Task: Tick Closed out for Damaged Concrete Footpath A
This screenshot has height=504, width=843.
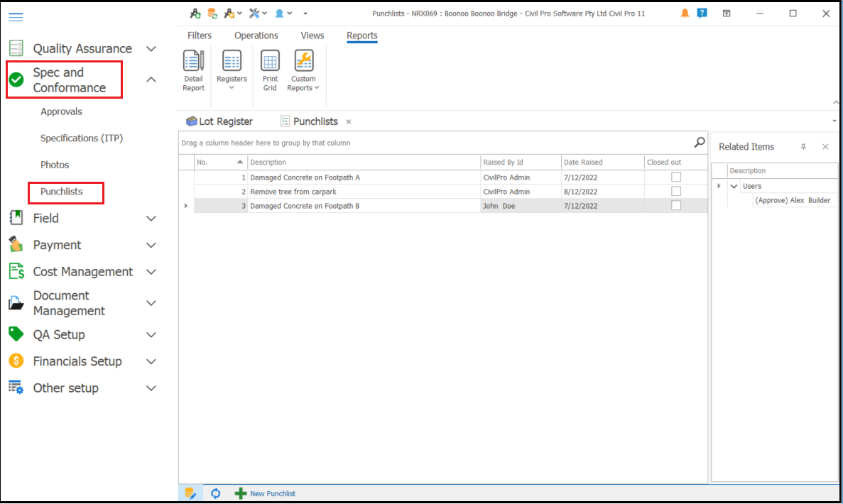Action: (676, 177)
